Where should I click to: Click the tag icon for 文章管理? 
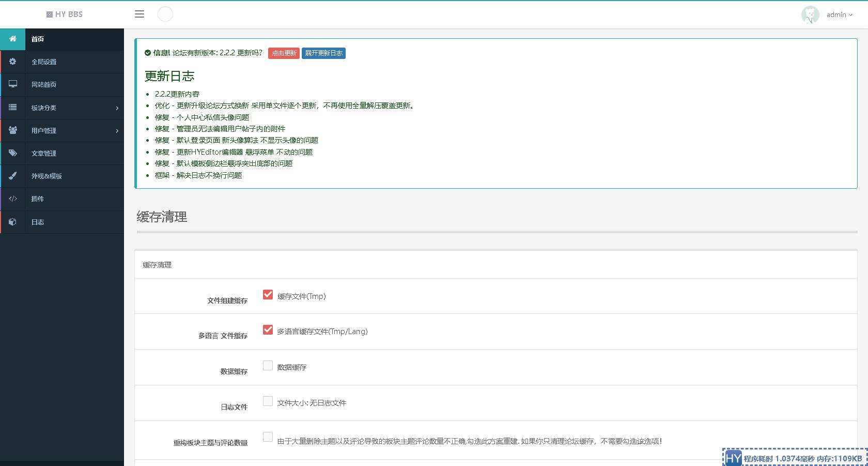(12, 153)
